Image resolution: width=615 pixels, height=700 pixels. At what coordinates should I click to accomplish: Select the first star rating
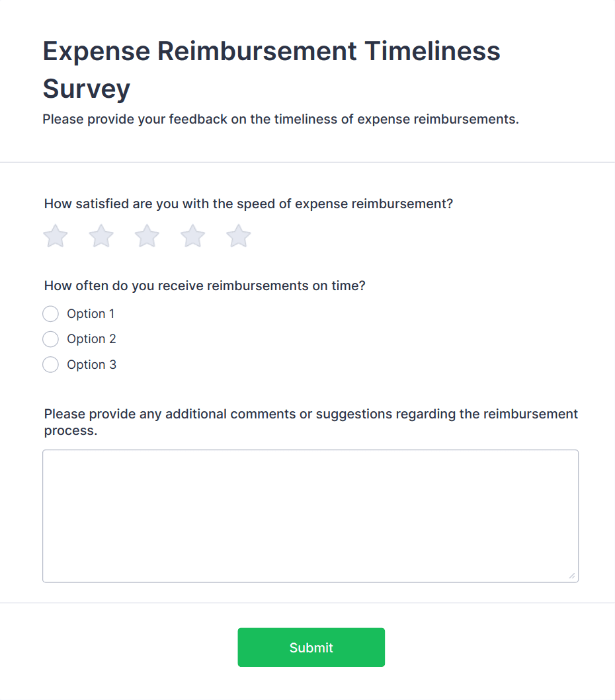[x=55, y=235]
